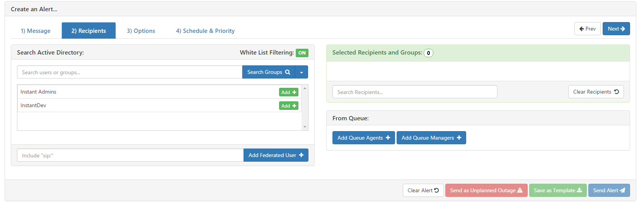Screen dimensions: 644x205
Task: Add the InstantDev group
Action: (289, 106)
